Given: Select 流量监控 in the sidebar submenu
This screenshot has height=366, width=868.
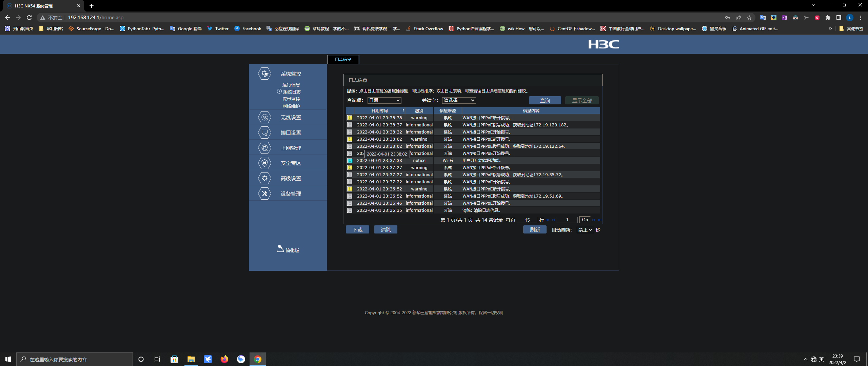Looking at the screenshot, I should pyautogui.click(x=291, y=99).
